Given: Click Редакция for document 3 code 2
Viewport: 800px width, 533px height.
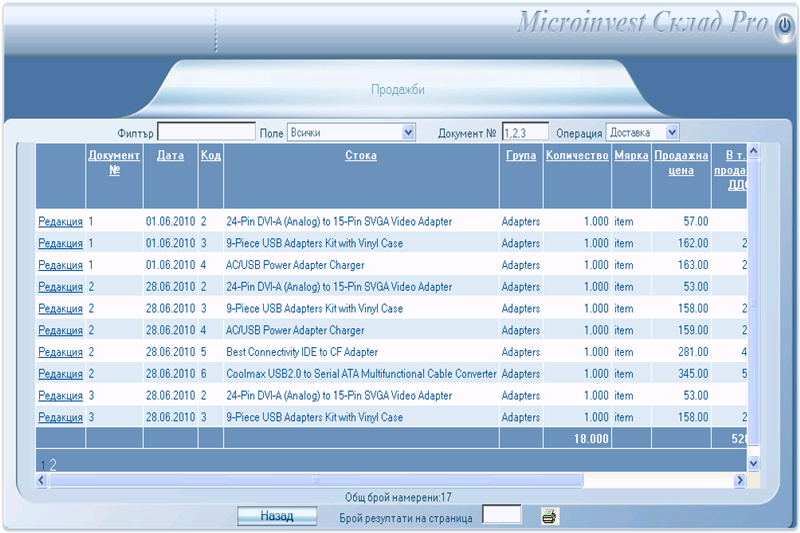Looking at the screenshot, I should [60, 396].
